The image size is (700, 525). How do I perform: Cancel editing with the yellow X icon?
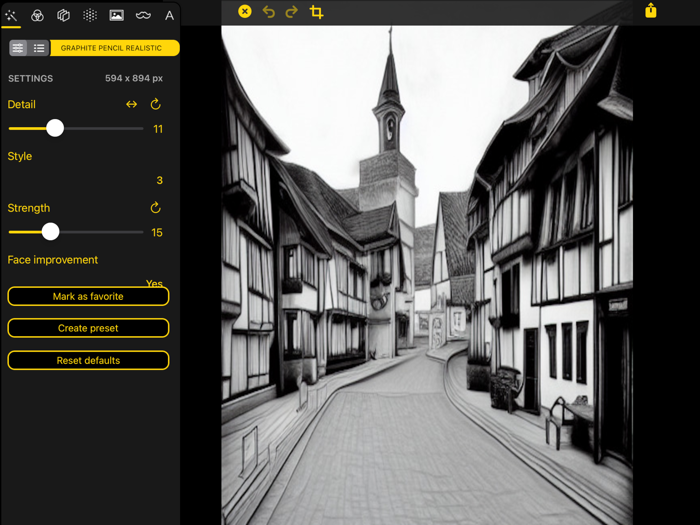[245, 11]
